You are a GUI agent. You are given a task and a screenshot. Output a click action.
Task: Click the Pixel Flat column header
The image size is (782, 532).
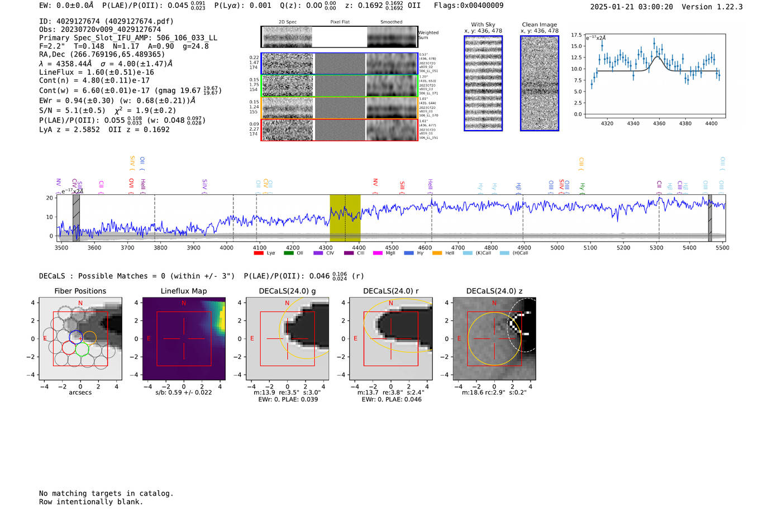tap(340, 22)
